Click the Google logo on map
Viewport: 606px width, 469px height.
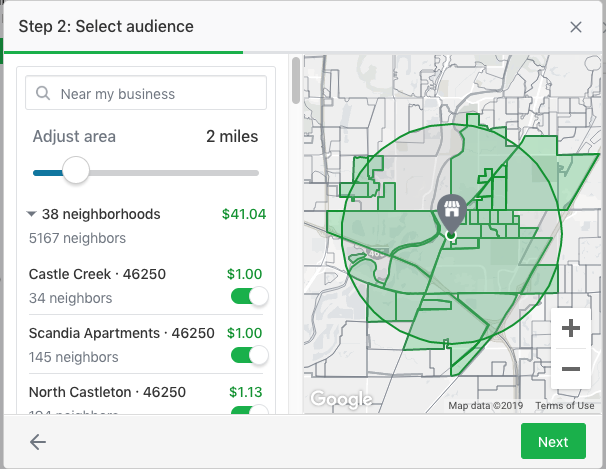(340, 399)
